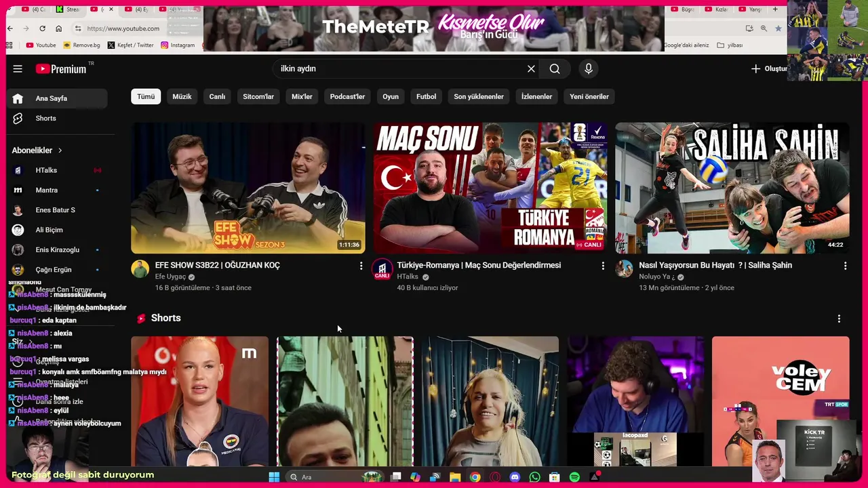The height and width of the screenshot is (488, 868).
Task: Open the voleyCEM Short thumbnail
Action: tap(781, 401)
